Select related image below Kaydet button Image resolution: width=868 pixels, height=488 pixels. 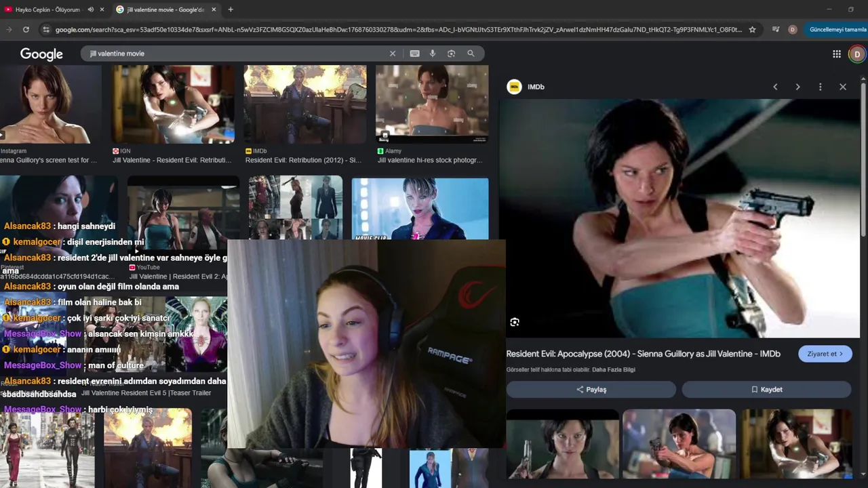point(796,443)
